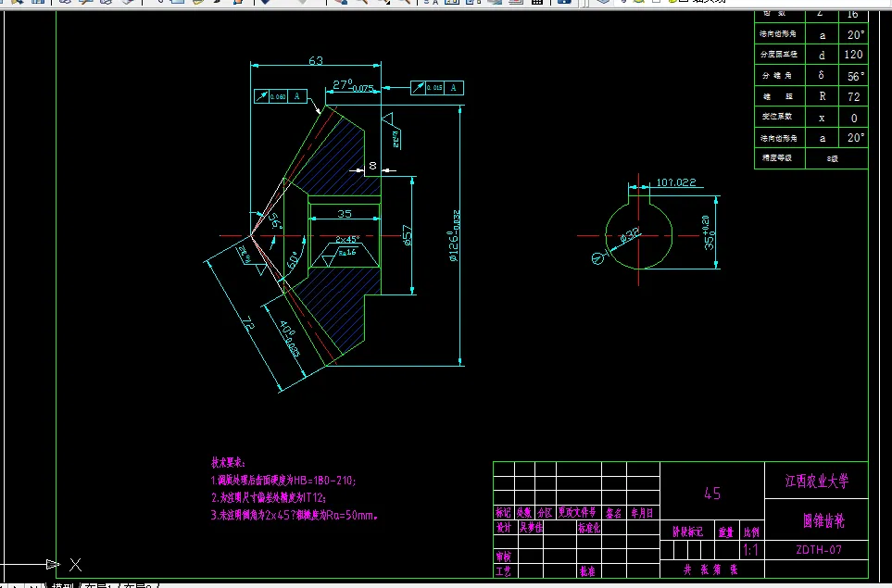Click the 27 0/-0.075 toleranced dimension
Viewport: 892px width, 588px height.
pos(353,86)
